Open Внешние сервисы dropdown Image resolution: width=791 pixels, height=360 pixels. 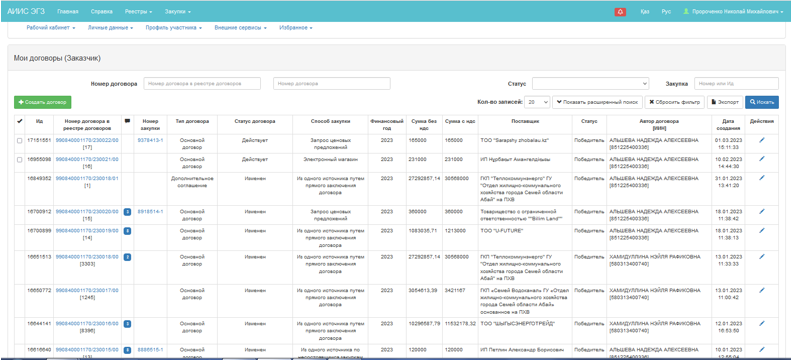(x=240, y=28)
